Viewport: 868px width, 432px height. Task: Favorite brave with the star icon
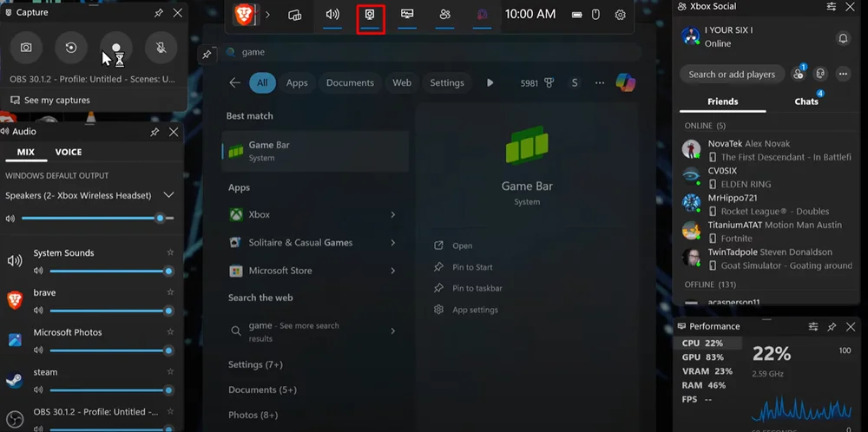click(170, 292)
